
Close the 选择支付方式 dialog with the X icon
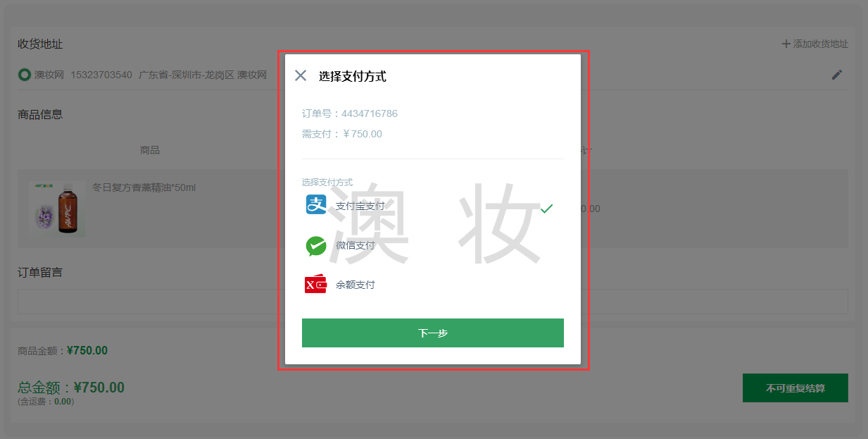point(301,76)
